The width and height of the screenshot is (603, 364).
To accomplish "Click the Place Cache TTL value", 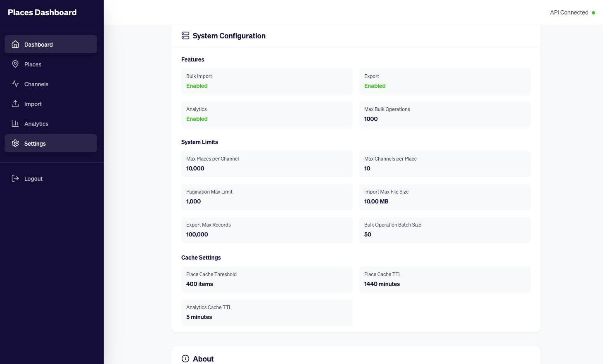I will click(382, 284).
